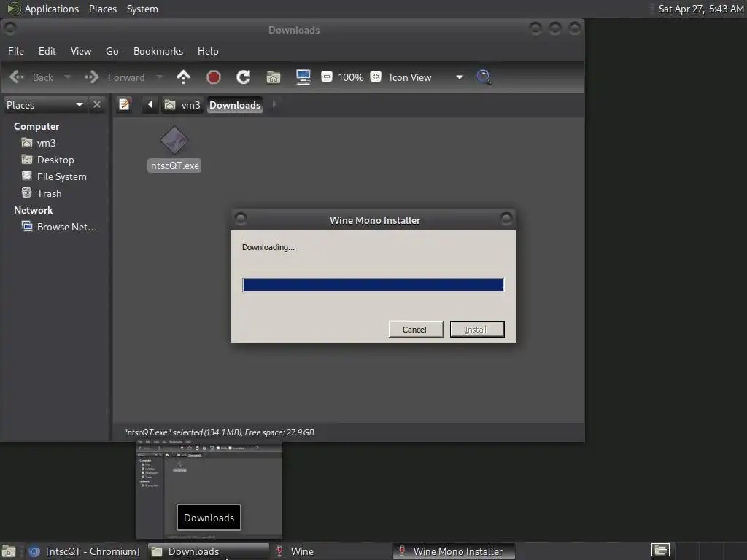Switch to Downloads taskbar window
The image size is (747, 560).
pyautogui.click(x=208, y=551)
